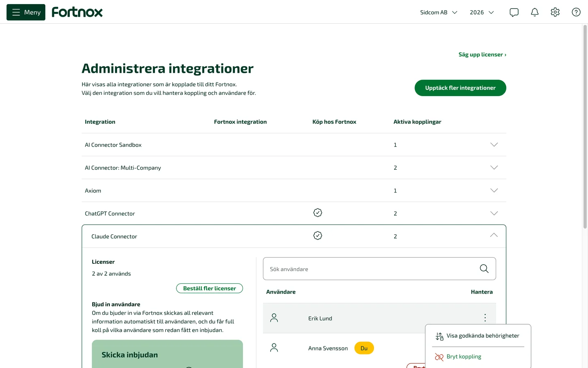Viewport: 588px width, 368px height.
Task: Click the Köp hos Fortnox column header
Action: coord(334,122)
